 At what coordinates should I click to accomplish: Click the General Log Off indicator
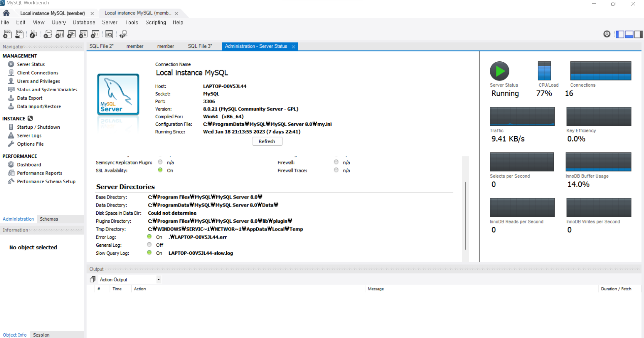[x=149, y=245]
